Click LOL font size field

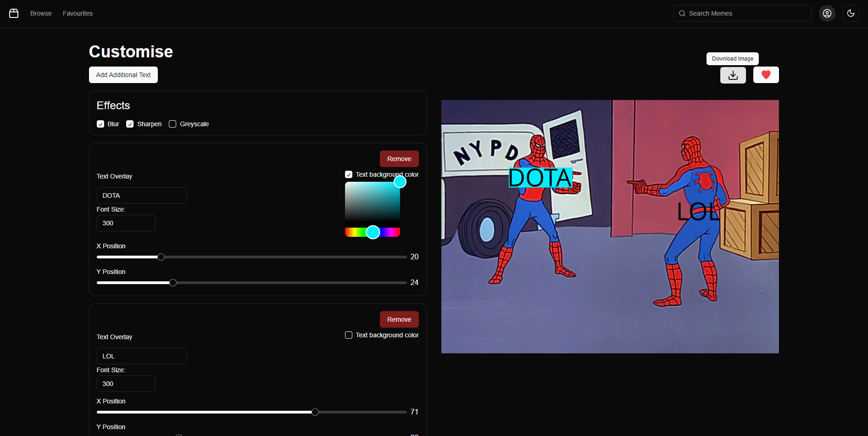coord(126,384)
